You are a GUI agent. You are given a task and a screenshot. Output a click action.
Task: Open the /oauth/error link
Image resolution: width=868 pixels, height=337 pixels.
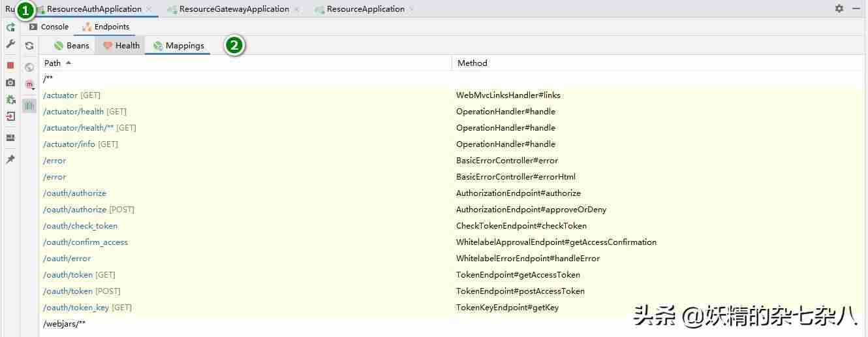click(x=67, y=259)
